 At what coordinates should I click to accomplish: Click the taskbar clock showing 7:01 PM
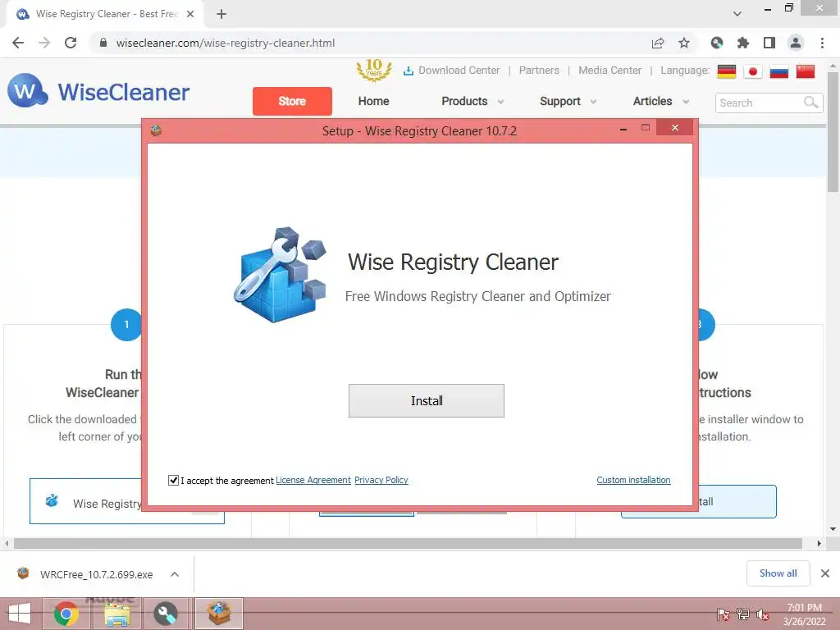pyautogui.click(x=804, y=614)
